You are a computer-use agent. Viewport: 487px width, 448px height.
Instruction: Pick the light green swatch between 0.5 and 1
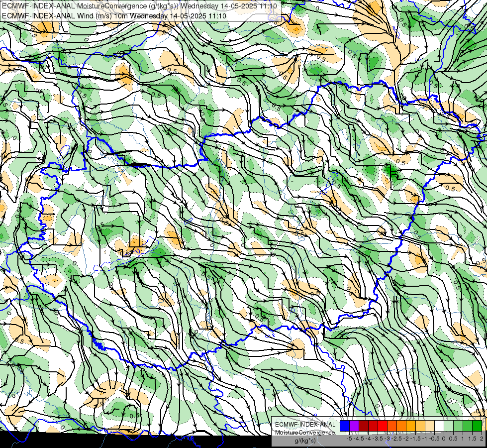[x=458, y=426]
